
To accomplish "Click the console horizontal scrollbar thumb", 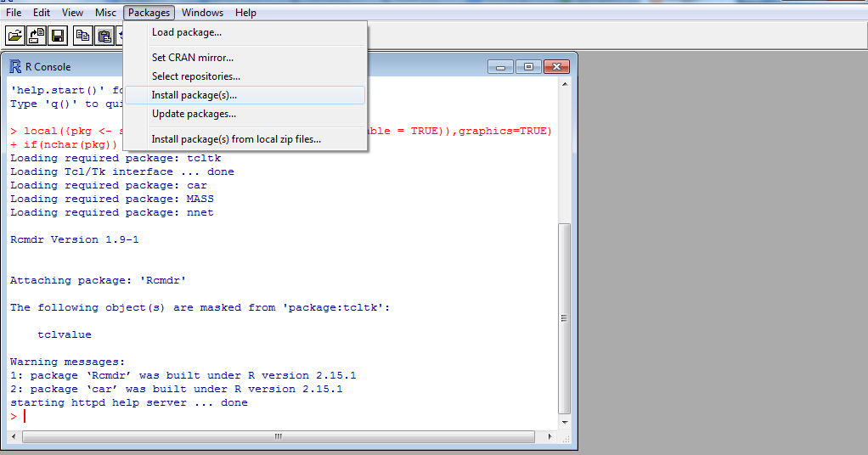I will (279, 436).
